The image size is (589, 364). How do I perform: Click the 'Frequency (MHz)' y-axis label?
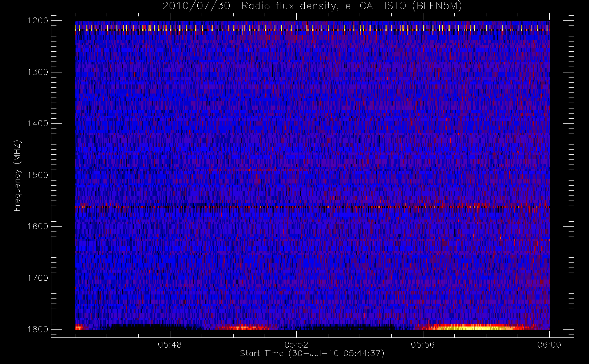point(17,175)
